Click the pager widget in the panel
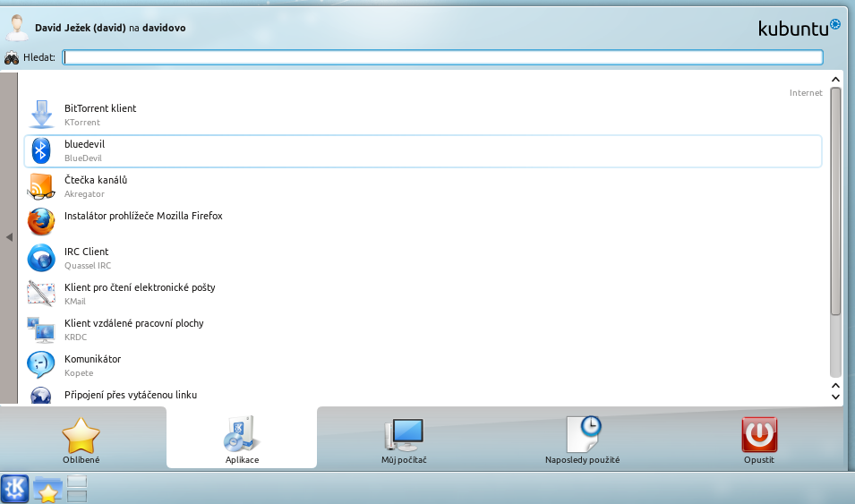Image resolution: width=855 pixels, height=504 pixels. (x=77, y=488)
